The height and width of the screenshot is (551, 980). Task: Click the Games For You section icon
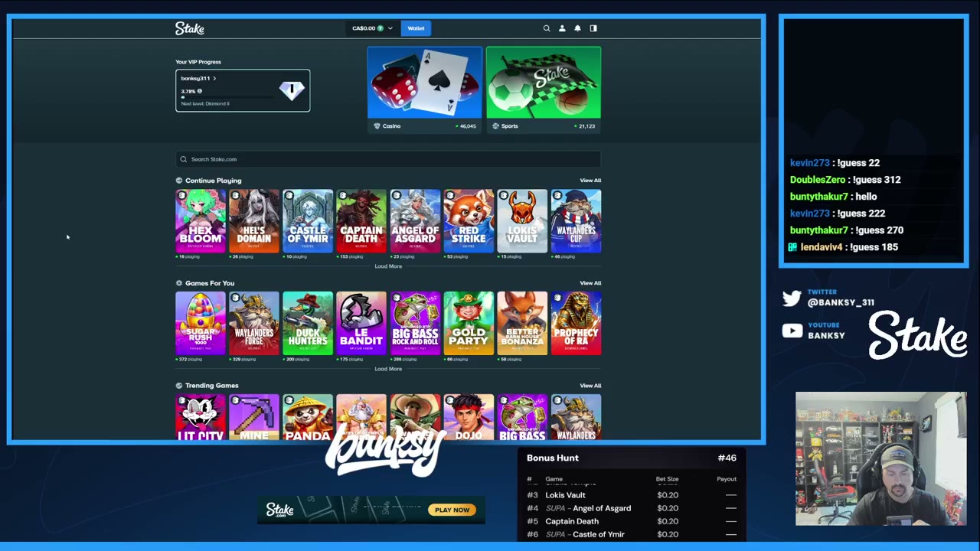pyautogui.click(x=179, y=283)
